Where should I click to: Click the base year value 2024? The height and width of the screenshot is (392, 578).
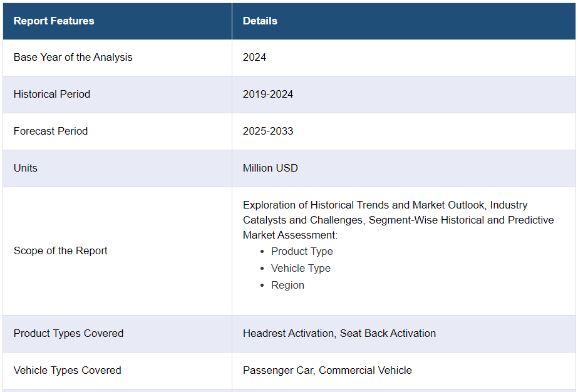(254, 57)
